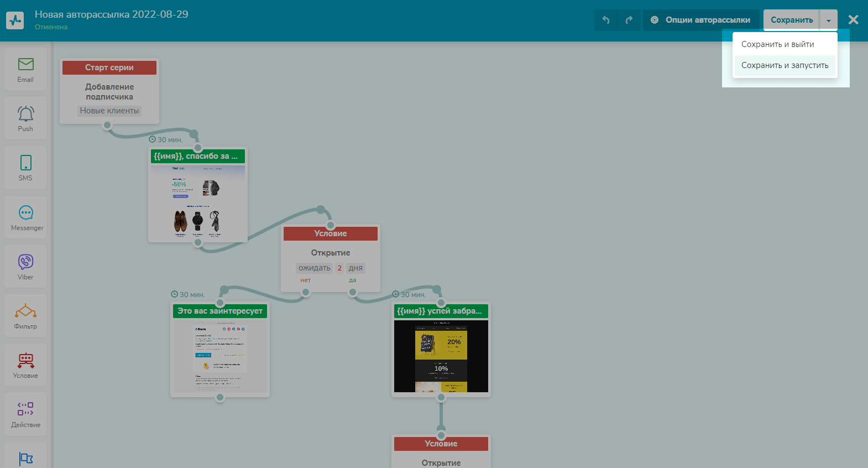Add an Email block from the sidebar
Image resolution: width=868 pixels, height=468 pixels.
click(25, 69)
